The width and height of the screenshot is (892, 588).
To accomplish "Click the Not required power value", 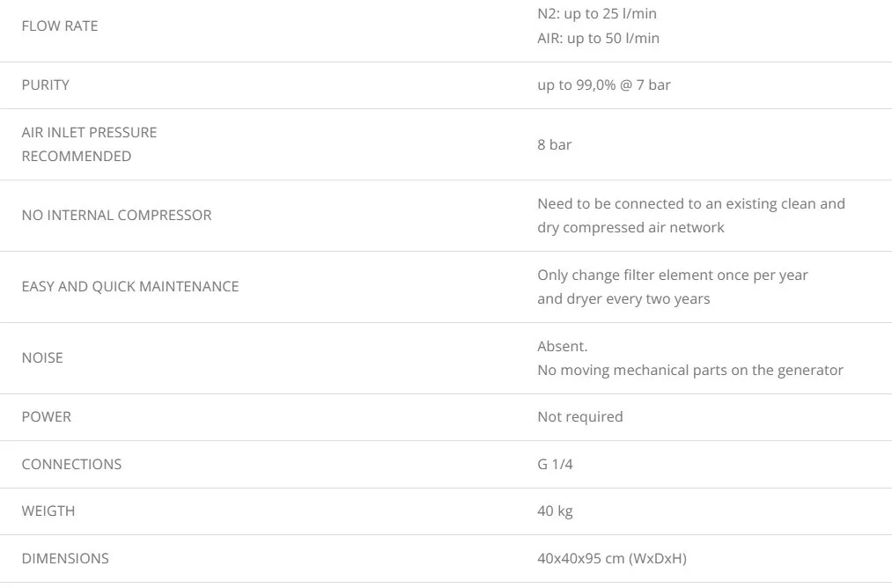I will pos(579,417).
